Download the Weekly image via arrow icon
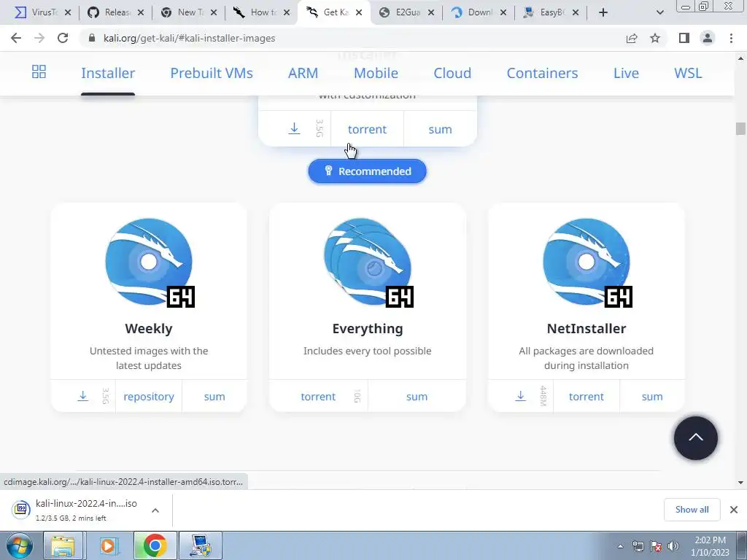 (83, 396)
